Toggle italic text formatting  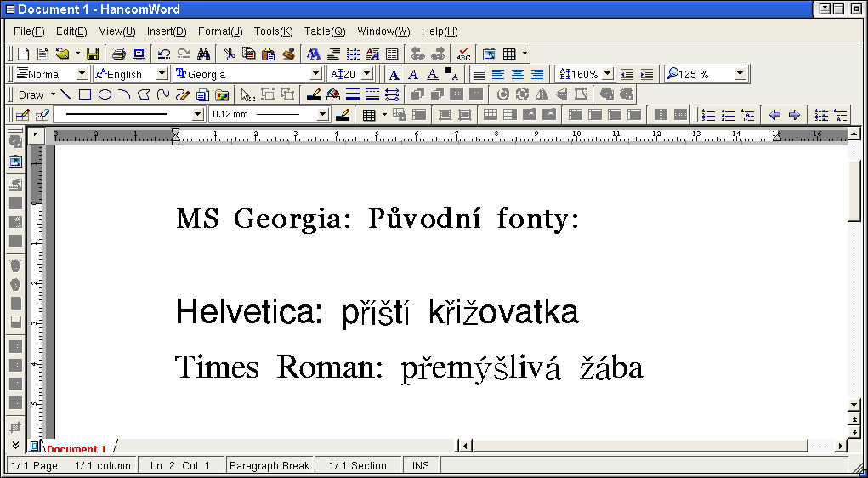[x=413, y=74]
